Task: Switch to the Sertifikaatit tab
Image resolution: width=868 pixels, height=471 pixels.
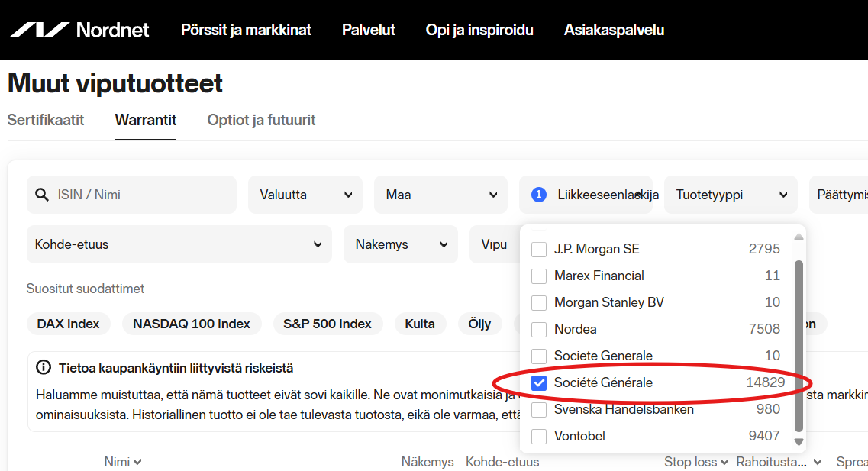Action: tap(46, 120)
